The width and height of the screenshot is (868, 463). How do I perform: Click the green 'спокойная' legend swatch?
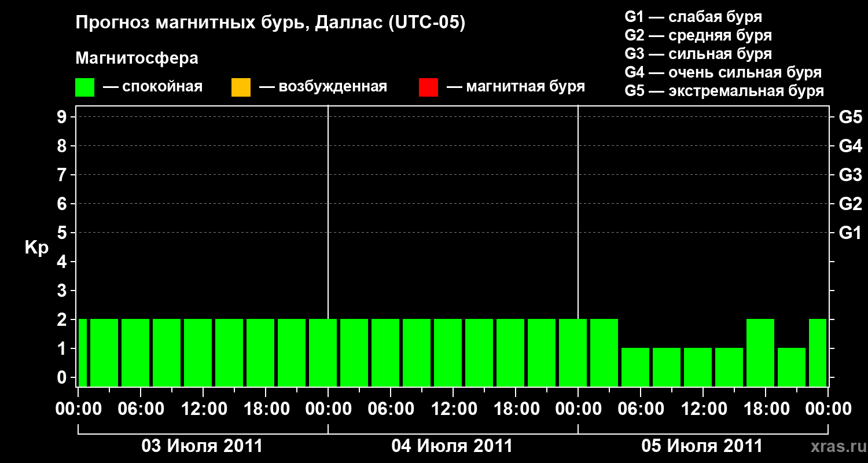click(85, 87)
